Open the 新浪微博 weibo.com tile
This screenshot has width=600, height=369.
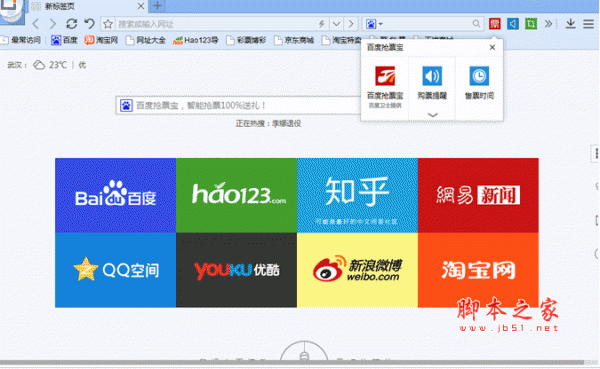[357, 270]
